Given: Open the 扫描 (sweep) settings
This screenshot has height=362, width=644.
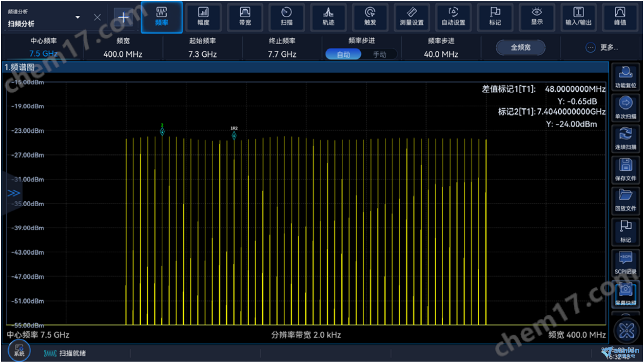Looking at the screenshot, I should pos(286,17).
